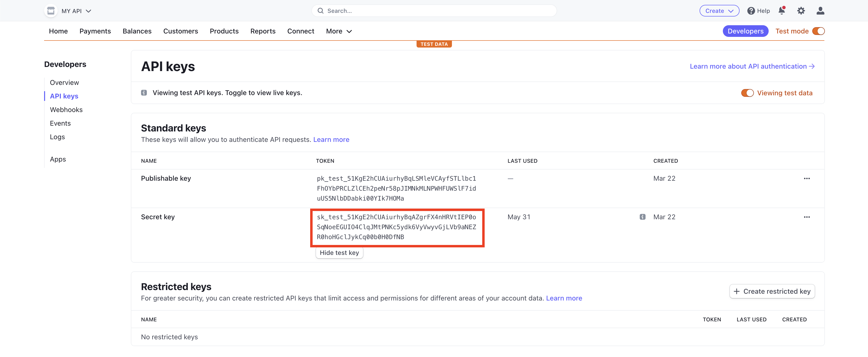Expand the More navigation dropdown
Image resolution: width=868 pixels, height=357 pixels.
pyautogui.click(x=339, y=31)
